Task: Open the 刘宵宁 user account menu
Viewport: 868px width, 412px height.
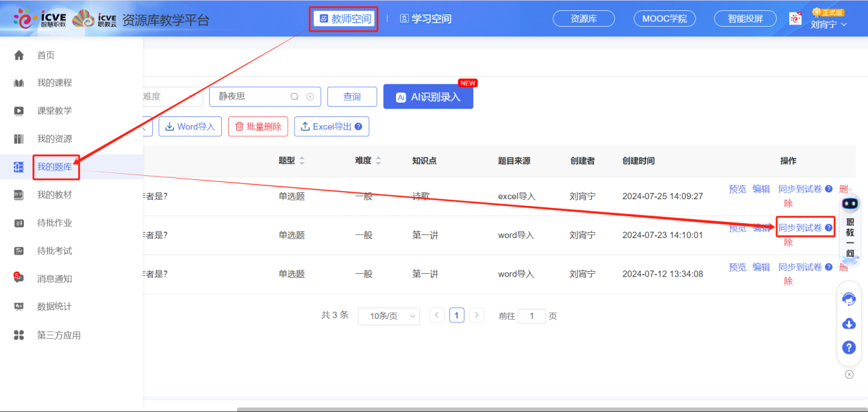Action: pyautogui.click(x=829, y=25)
